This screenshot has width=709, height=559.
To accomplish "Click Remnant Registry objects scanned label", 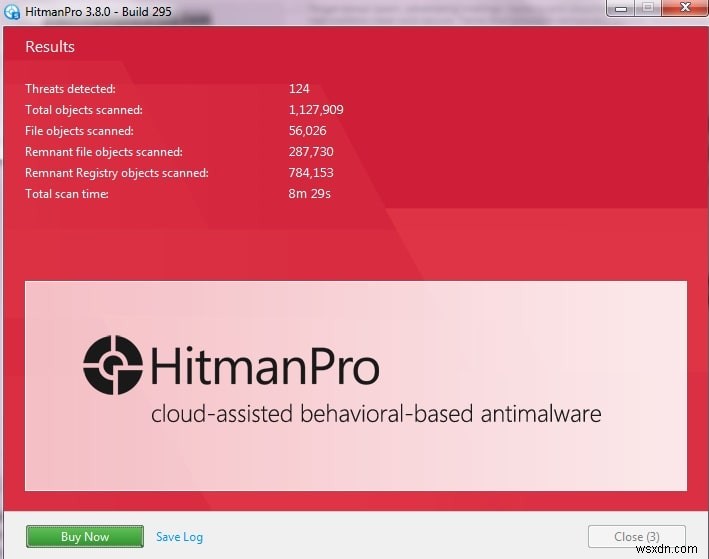I will click(117, 173).
